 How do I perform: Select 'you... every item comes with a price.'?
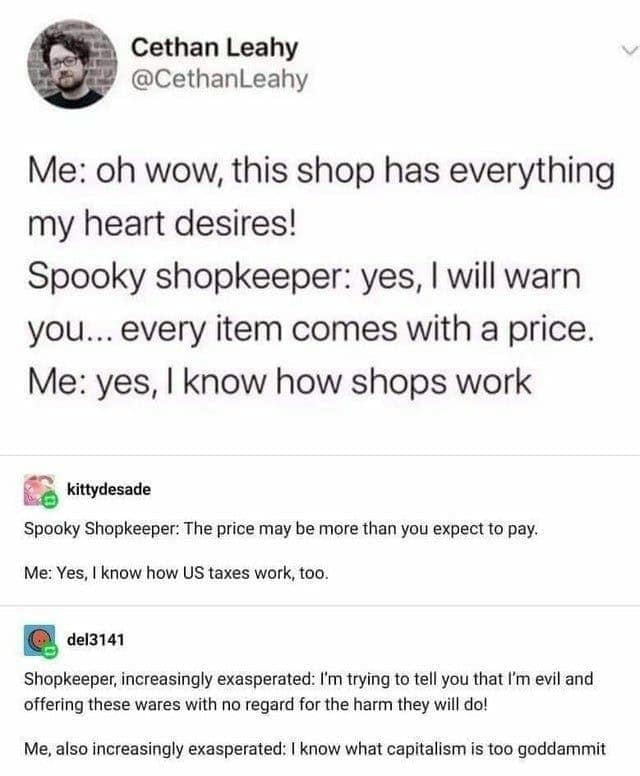pyautogui.click(x=310, y=330)
